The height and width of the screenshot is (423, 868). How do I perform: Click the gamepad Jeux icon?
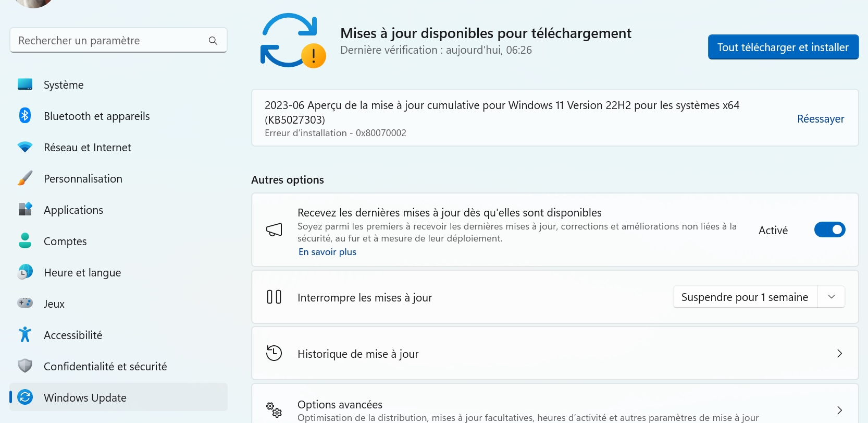[25, 303]
